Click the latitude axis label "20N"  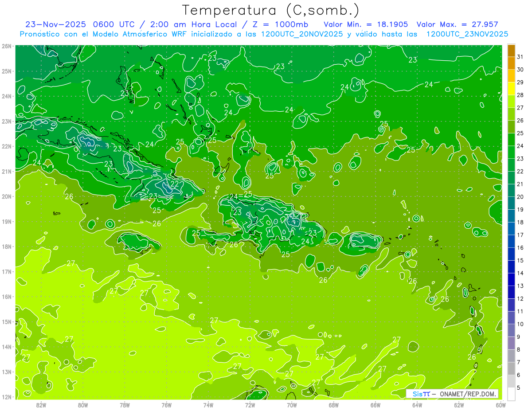coord(7,196)
